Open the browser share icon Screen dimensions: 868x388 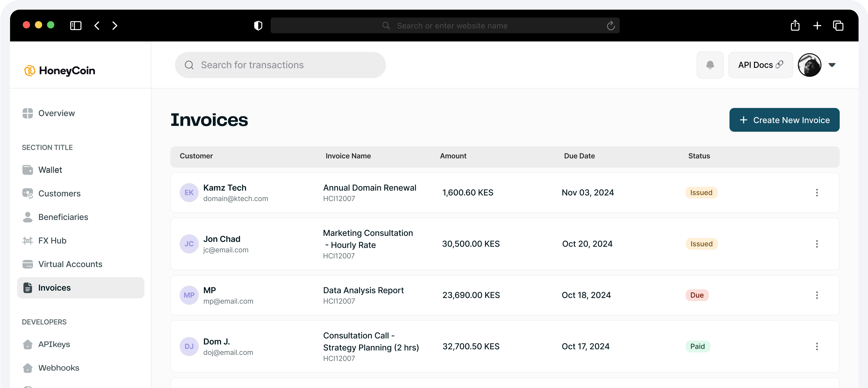(795, 26)
